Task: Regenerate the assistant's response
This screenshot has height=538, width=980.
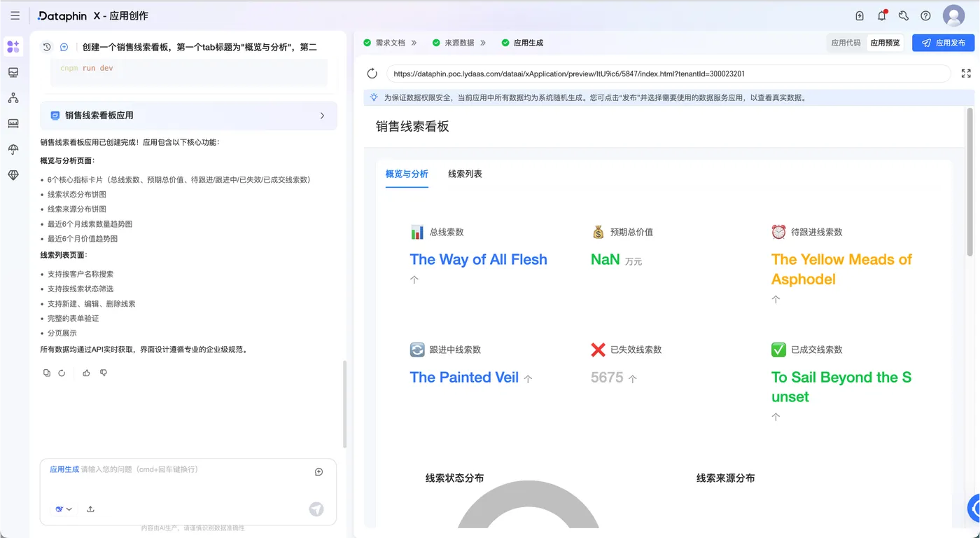Action: (x=62, y=373)
